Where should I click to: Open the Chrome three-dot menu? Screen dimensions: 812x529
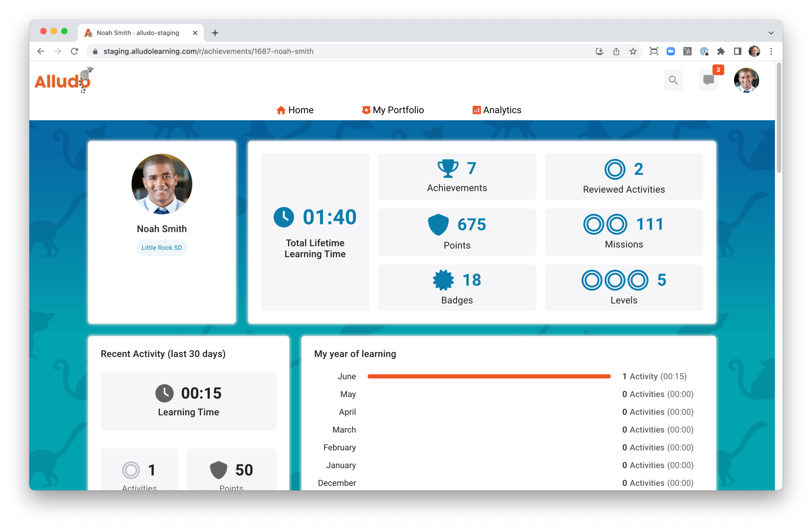pos(771,51)
